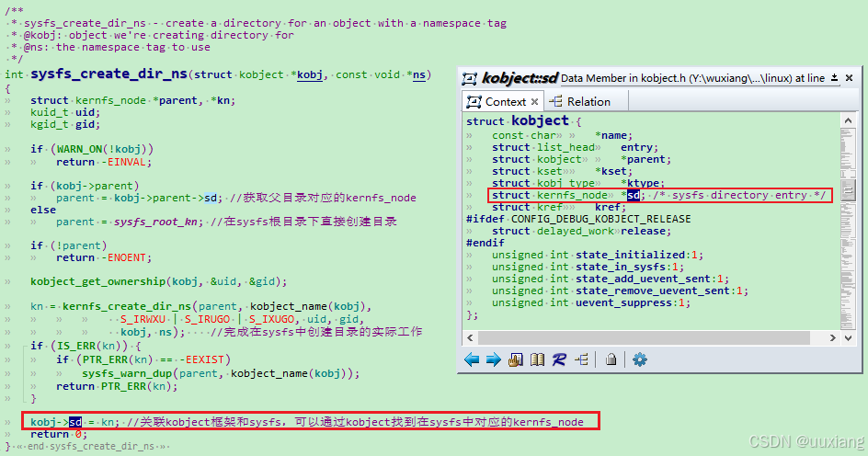Click kernfs_create_dir_ns function call
The width and height of the screenshot is (868, 456).
coord(127,306)
